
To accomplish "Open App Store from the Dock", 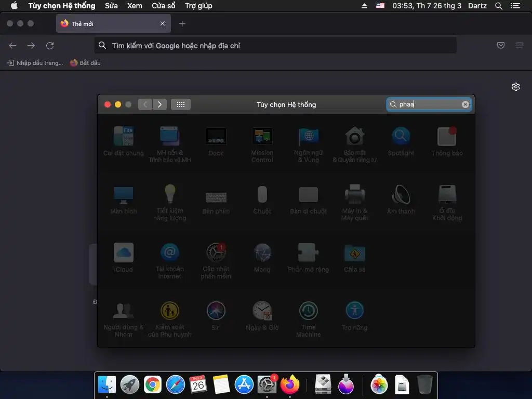I will tap(244, 384).
